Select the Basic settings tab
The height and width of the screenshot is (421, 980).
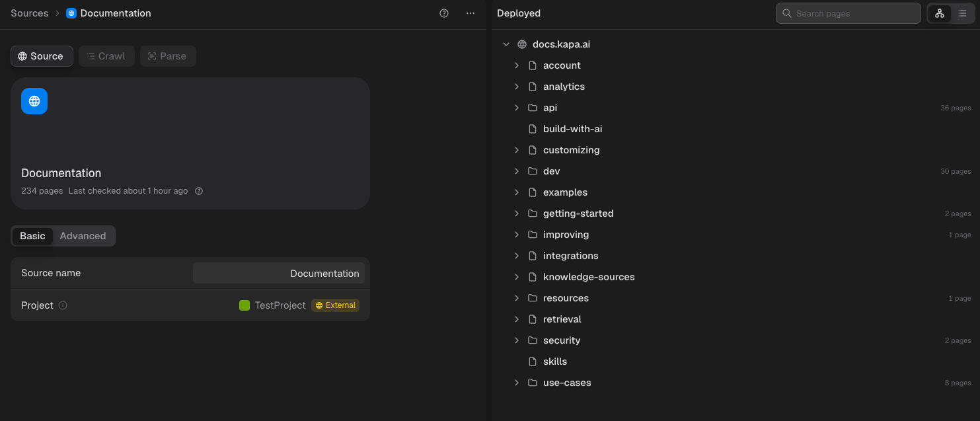coord(32,236)
